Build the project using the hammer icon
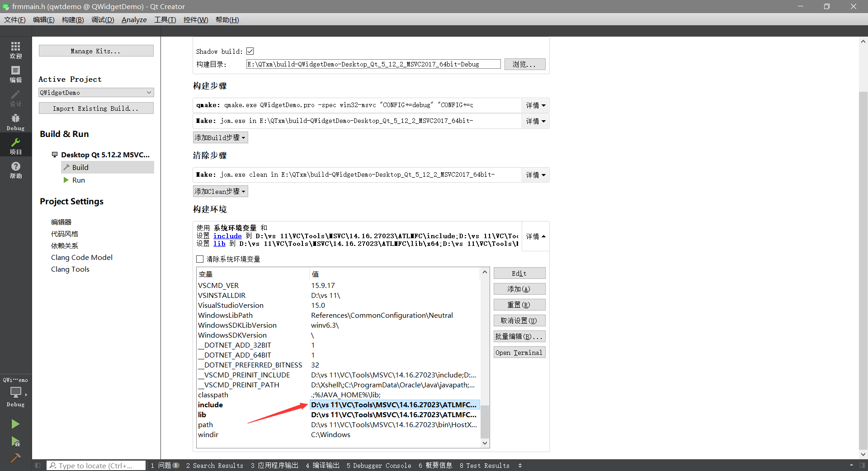This screenshot has height=471, width=868. click(x=15, y=458)
